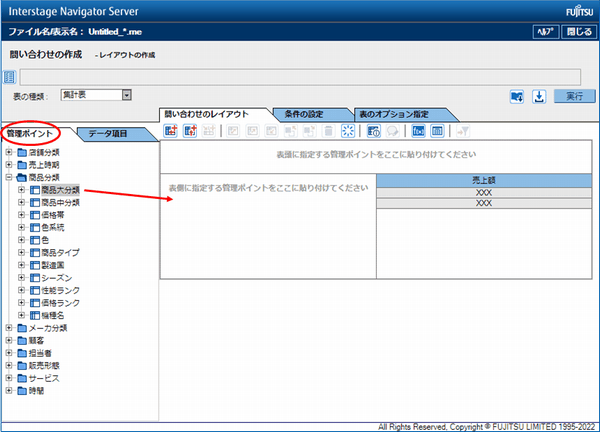This screenshot has height=432, width=600.
Task: Expand the 販売形態 folder node
Action: 9,366
